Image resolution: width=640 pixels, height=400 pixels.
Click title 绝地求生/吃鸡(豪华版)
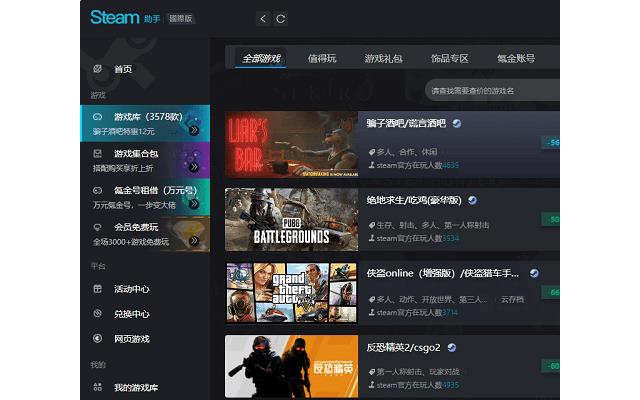click(414, 200)
